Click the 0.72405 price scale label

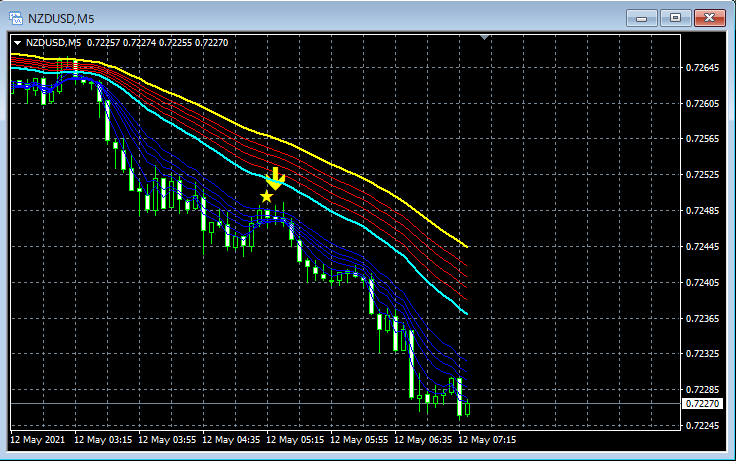(702, 282)
